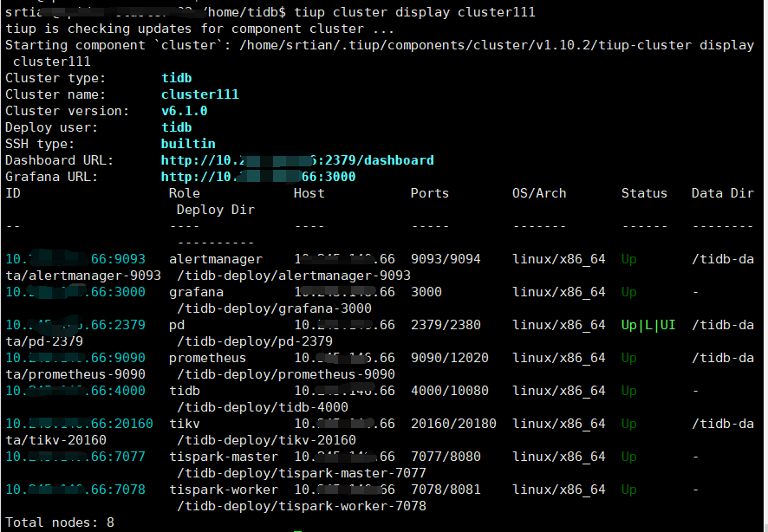Click the 'tispark-worker' role name
This screenshot has width=768, height=532.
(x=224, y=490)
